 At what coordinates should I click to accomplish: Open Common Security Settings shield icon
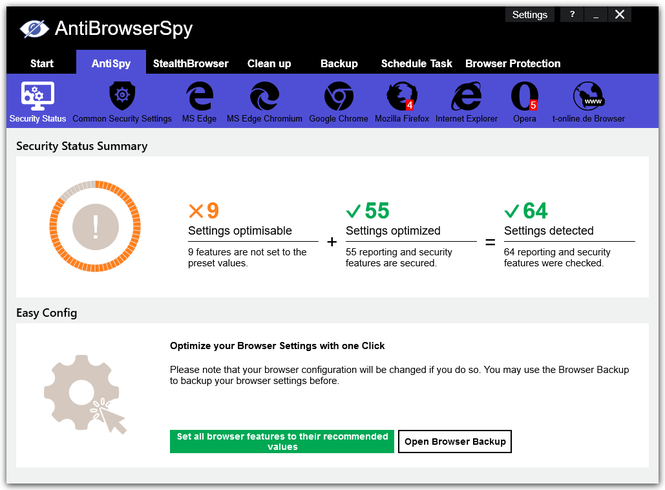coord(122,96)
